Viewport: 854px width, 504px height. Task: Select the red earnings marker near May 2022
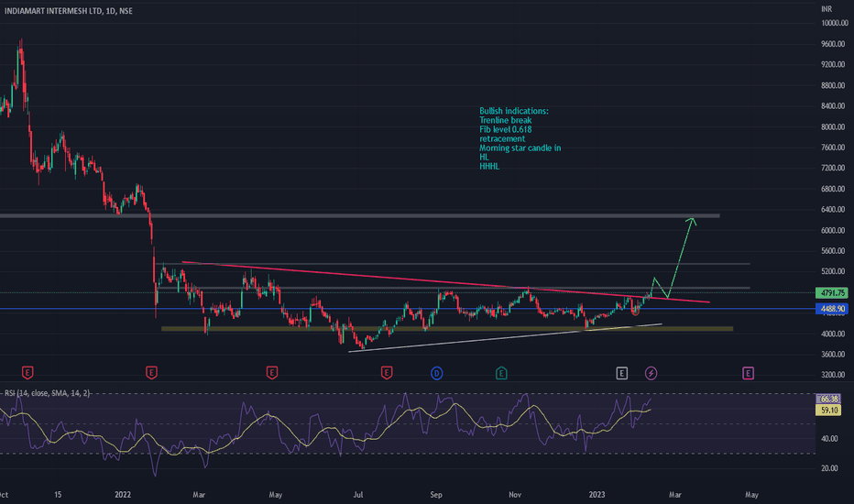272,373
